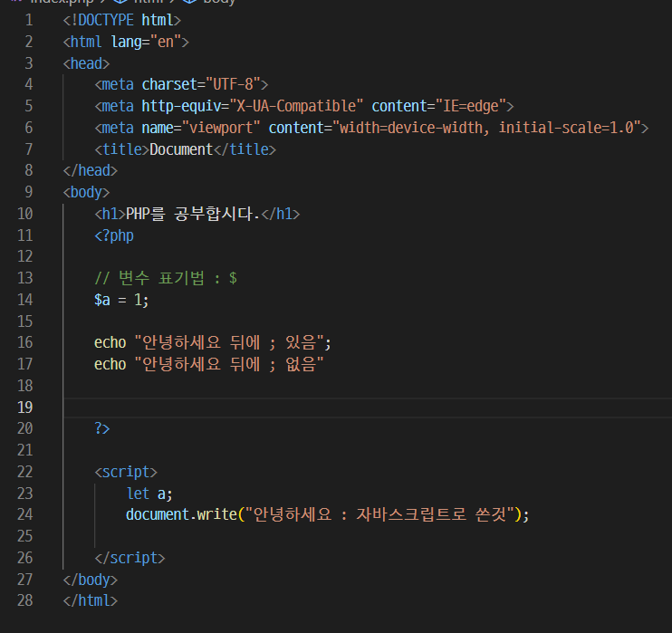Click the document object on line 24
The width and height of the screenshot is (672, 633).
158,514
